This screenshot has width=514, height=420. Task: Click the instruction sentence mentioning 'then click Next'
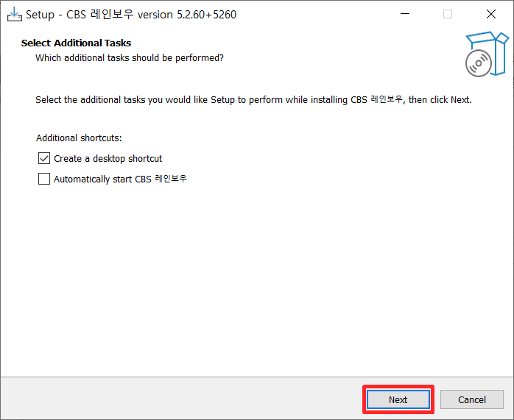253,100
